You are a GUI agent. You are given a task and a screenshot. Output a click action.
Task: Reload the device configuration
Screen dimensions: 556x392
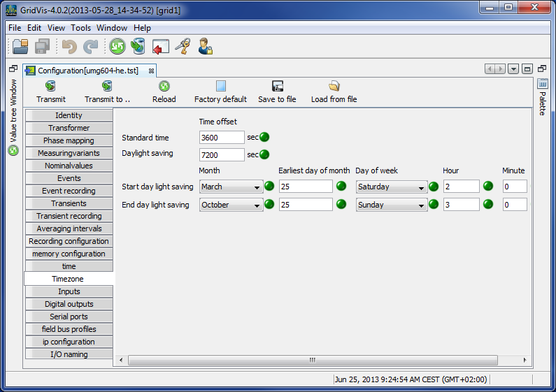[x=164, y=92]
